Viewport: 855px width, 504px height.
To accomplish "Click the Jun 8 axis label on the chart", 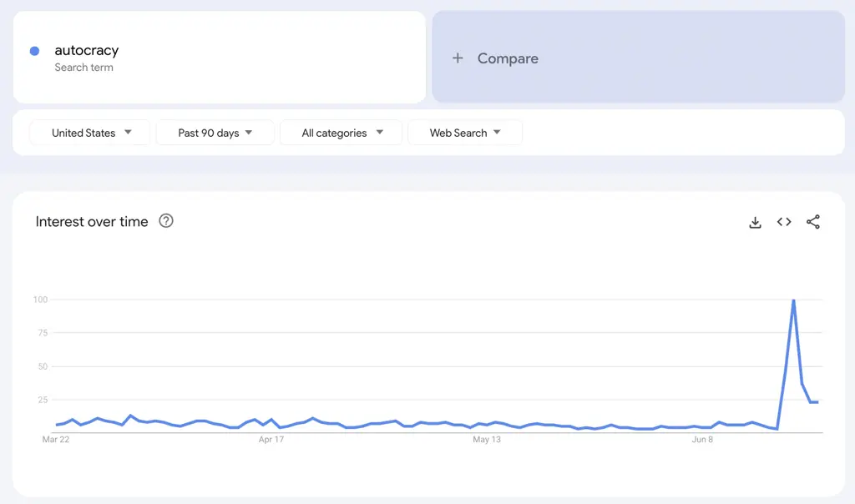I will (x=702, y=440).
